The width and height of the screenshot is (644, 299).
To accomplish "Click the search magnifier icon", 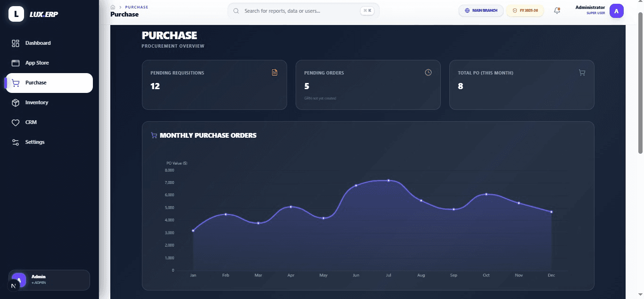I will [x=236, y=10].
